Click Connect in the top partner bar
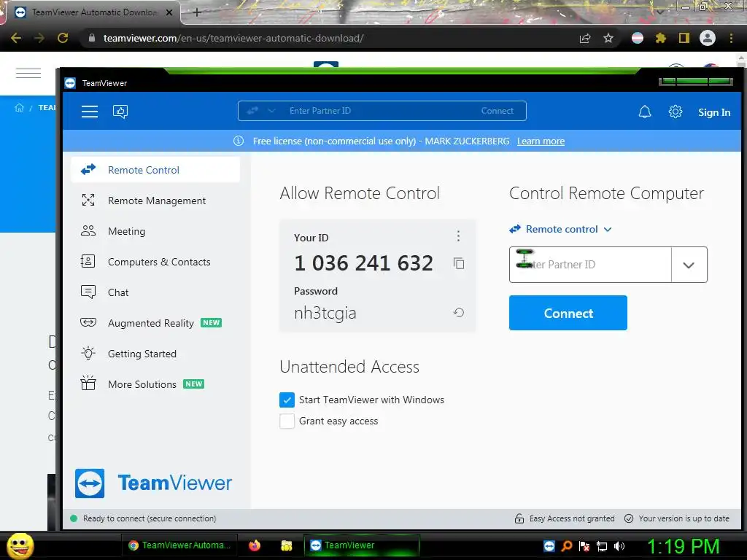 (x=498, y=111)
